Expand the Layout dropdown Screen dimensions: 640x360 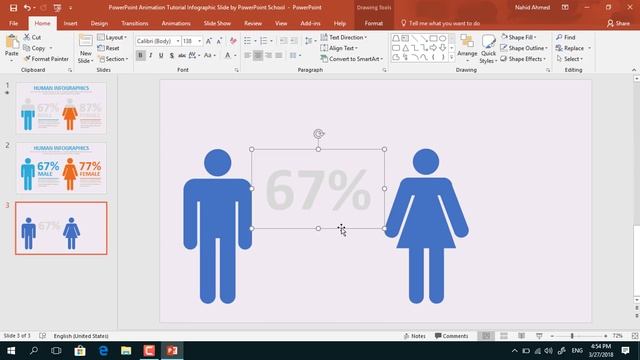click(112, 37)
